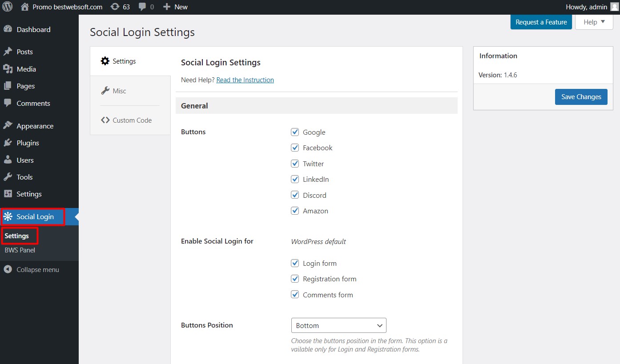Click the sidebar Settings sliders icon
This screenshot has width=620, height=364.
pos(8,194)
